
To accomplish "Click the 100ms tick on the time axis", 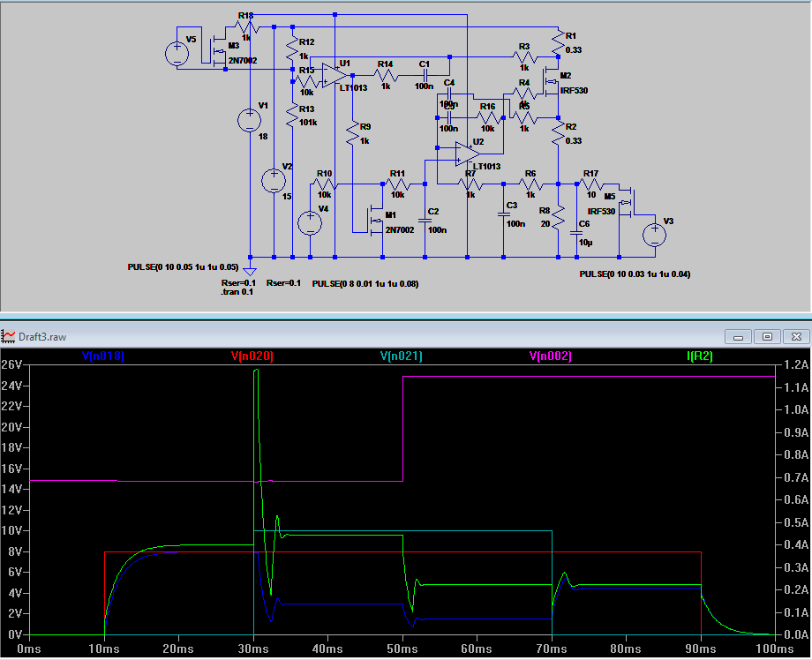I will (775, 649).
